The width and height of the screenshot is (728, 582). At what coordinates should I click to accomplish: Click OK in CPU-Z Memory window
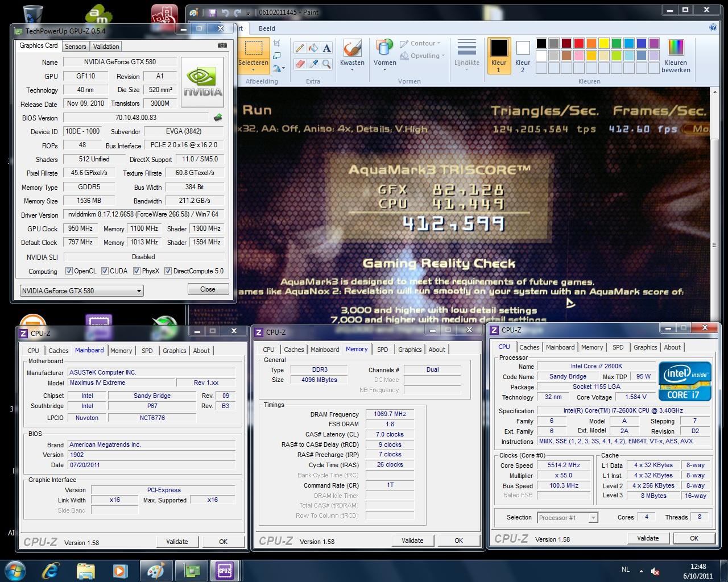click(459, 541)
